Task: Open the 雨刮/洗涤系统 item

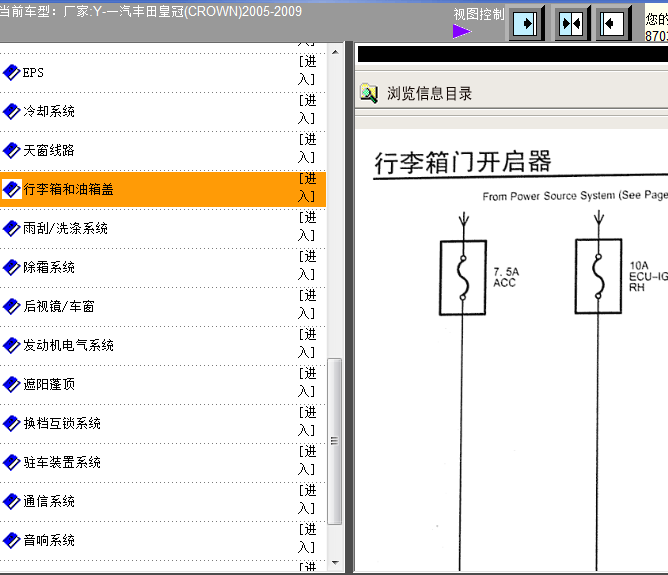Action: click(x=66, y=228)
